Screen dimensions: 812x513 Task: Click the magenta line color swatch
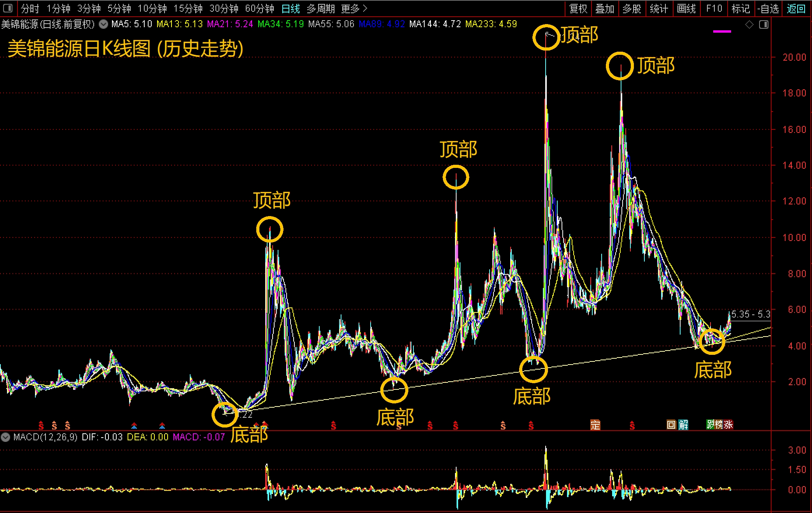click(722, 31)
